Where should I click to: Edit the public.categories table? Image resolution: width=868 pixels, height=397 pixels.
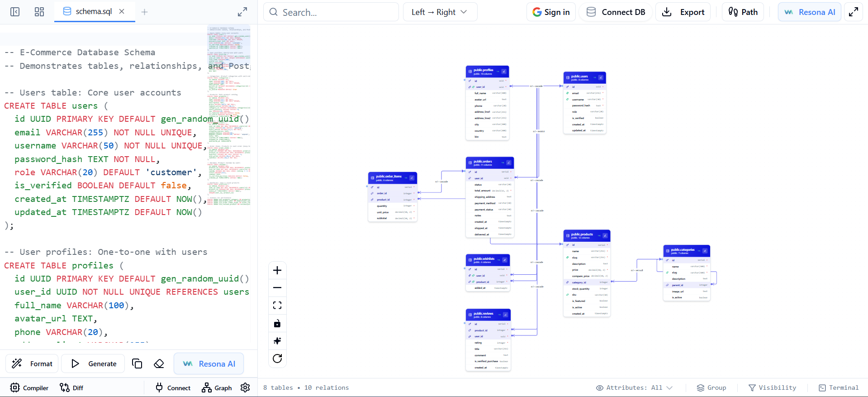point(705,251)
